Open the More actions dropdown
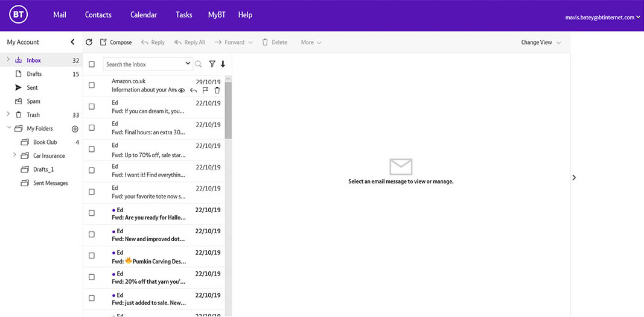 click(311, 42)
